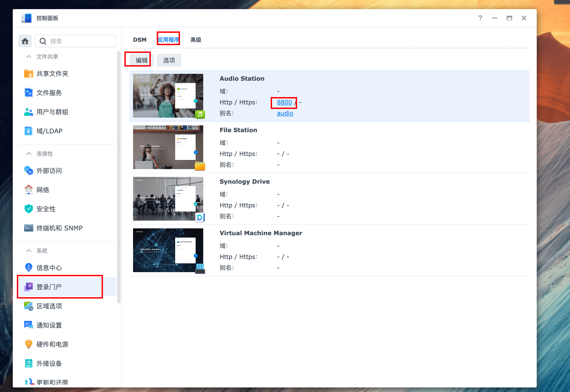
Task: Click the Control Panel app icon in title bar
Action: (x=26, y=18)
